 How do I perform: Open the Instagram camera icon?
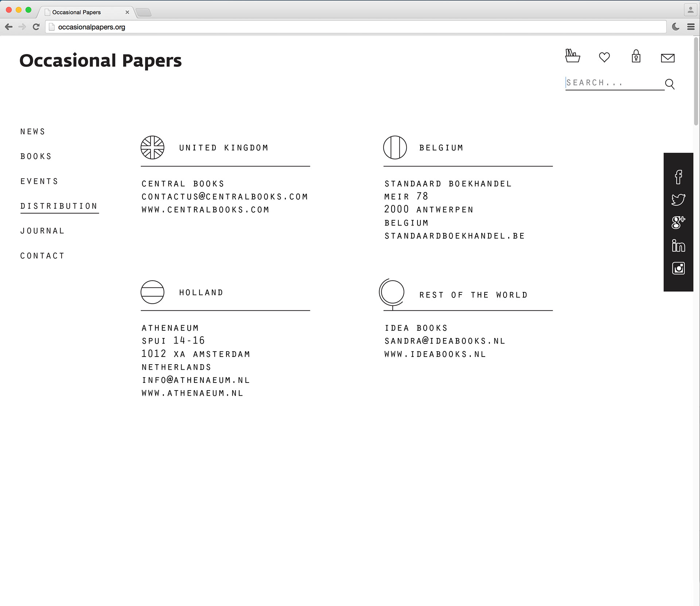point(678,268)
